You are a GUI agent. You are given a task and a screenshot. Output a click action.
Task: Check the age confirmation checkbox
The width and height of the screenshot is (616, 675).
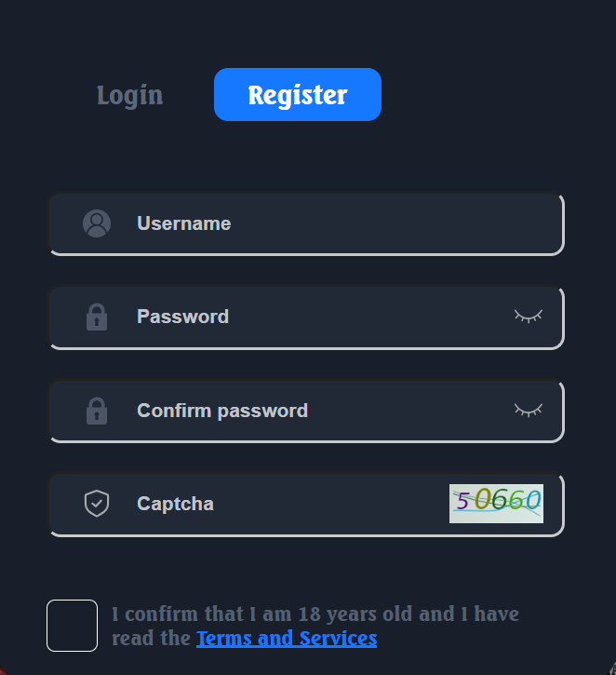[73, 626]
